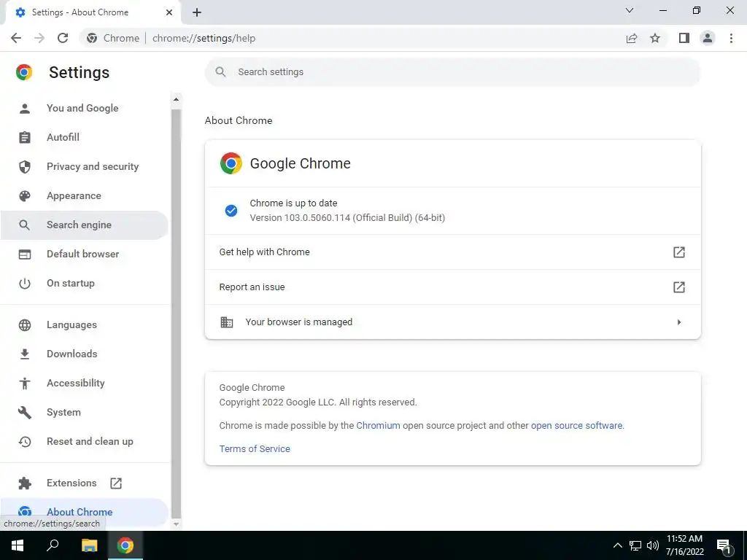Screen dimensions: 747x560
Task: Open Default browser section
Action: pos(85,254)
